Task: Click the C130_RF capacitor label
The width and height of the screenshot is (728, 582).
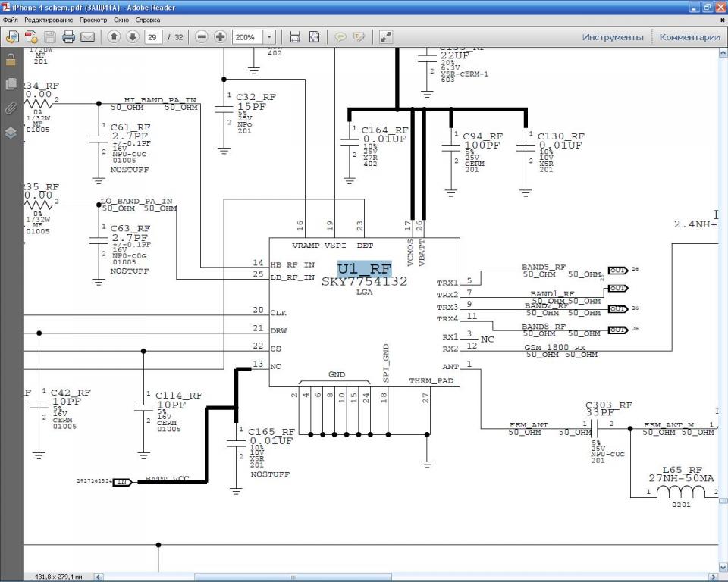Action: tap(561, 136)
